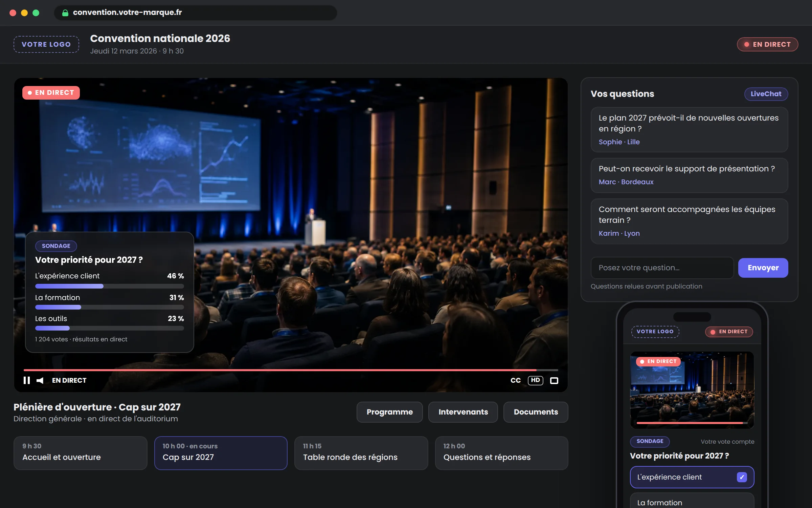This screenshot has width=812, height=508.
Task: Click the yellow minimize window dot
Action: 24,13
